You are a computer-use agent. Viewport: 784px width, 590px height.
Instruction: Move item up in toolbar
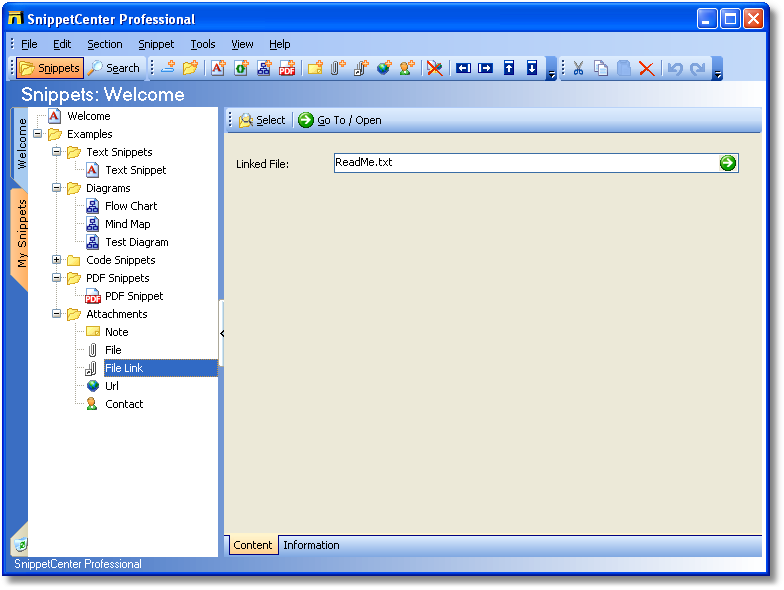point(508,68)
